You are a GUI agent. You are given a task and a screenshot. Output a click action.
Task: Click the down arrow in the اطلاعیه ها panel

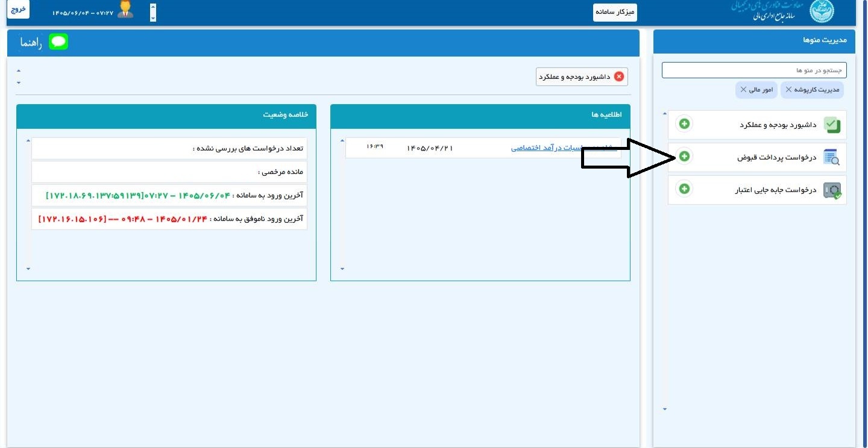tap(342, 269)
